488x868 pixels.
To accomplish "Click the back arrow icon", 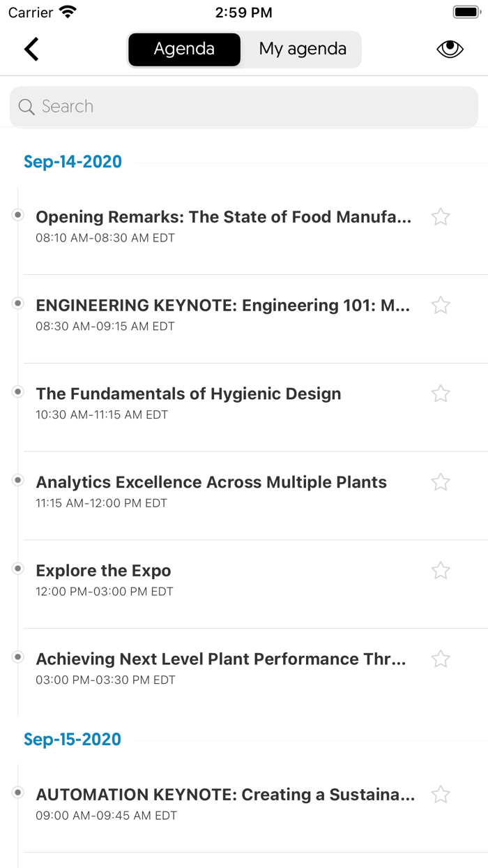I will pyautogui.click(x=31, y=49).
